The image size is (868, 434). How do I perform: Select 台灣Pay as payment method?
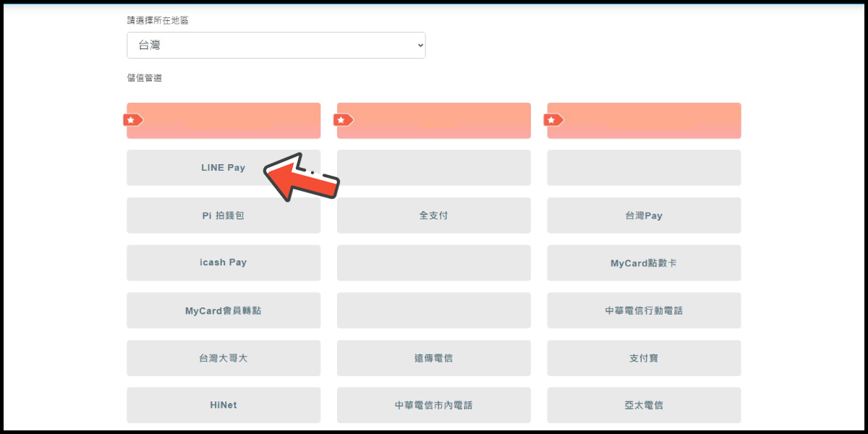(644, 216)
